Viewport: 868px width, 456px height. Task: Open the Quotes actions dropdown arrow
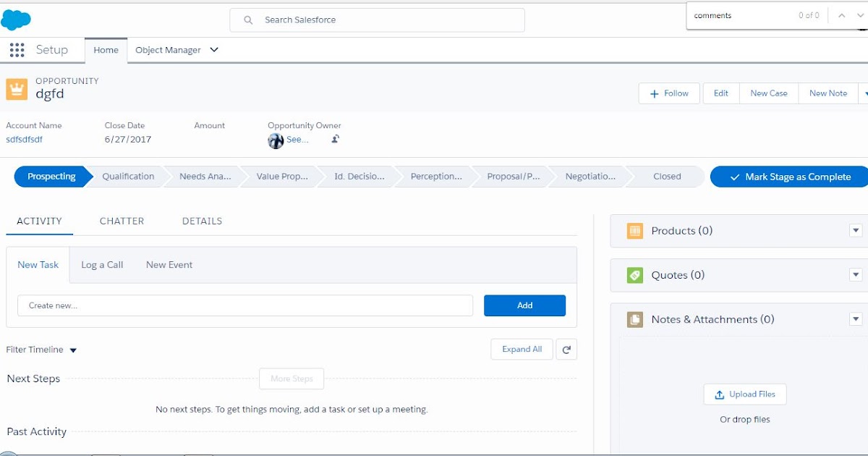pyautogui.click(x=856, y=275)
